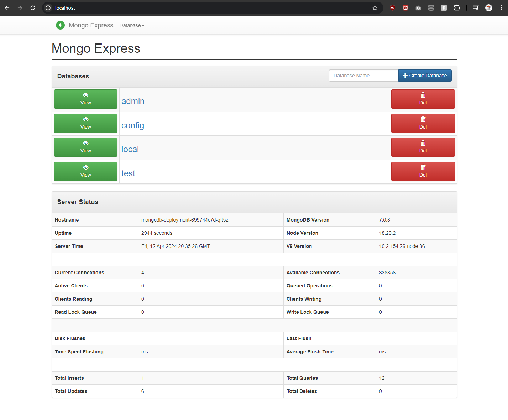Click the Queued Operations label

click(x=309, y=286)
